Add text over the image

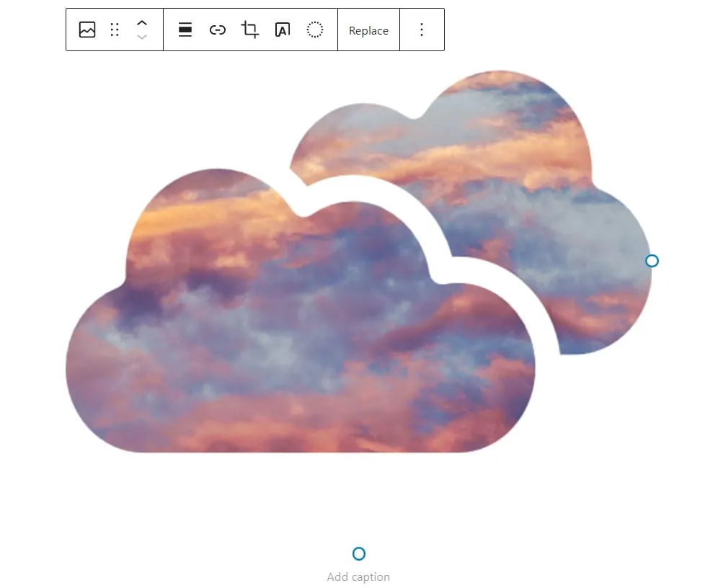(283, 30)
